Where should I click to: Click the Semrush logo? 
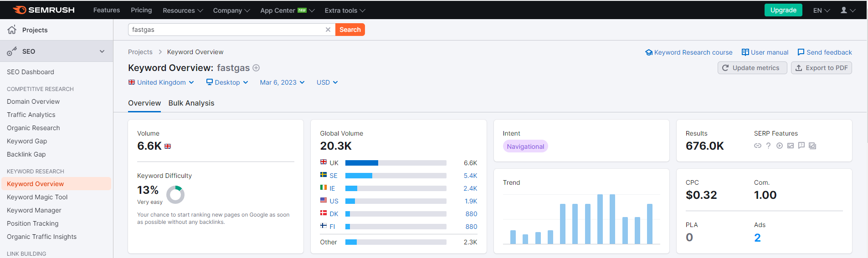tap(44, 10)
